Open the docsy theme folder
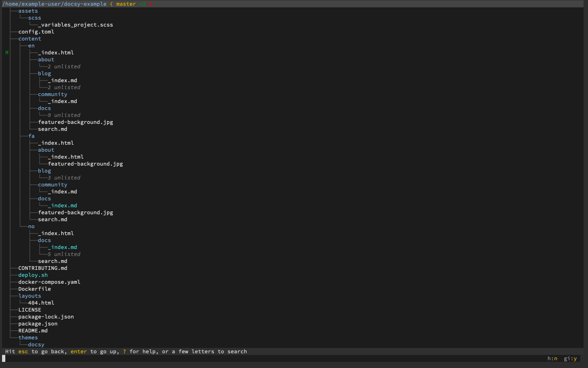588x368 pixels. click(x=36, y=345)
